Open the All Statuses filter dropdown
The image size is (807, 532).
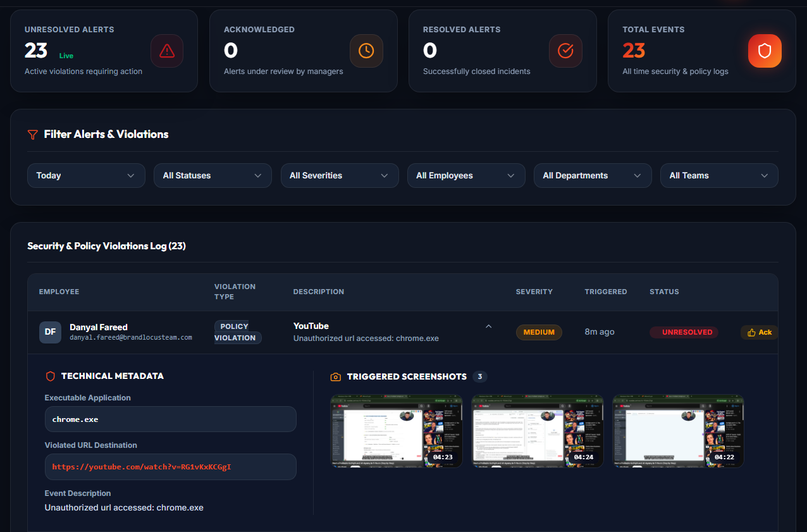pyautogui.click(x=213, y=176)
